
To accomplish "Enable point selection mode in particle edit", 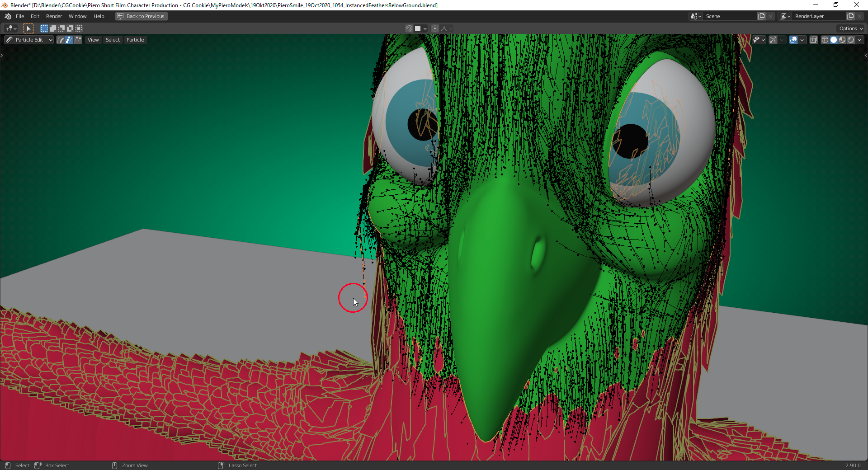I will coord(69,40).
